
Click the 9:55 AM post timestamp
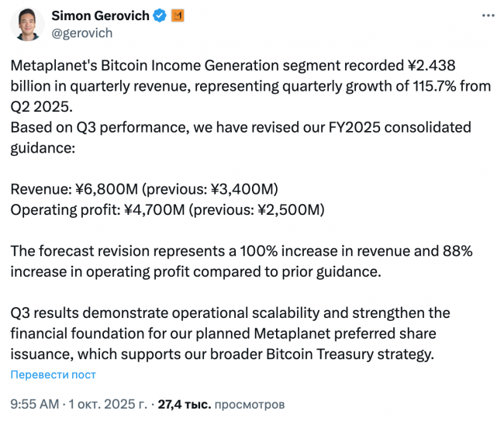(x=34, y=404)
